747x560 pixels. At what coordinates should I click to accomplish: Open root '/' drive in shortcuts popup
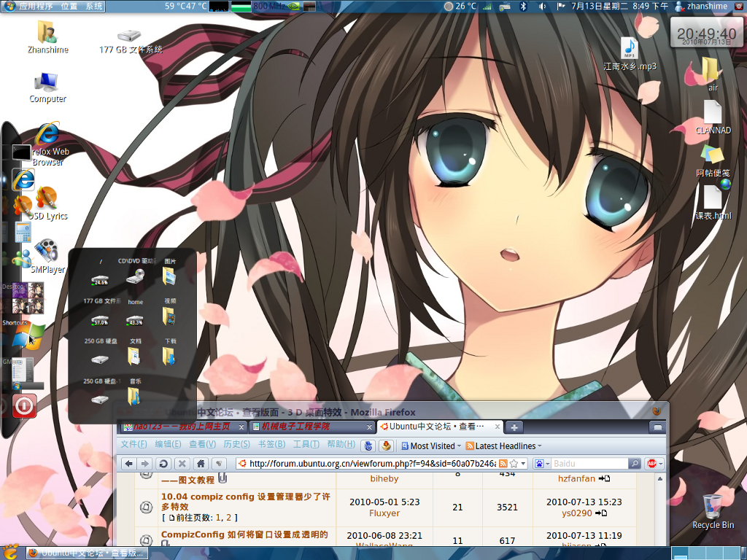pos(100,279)
